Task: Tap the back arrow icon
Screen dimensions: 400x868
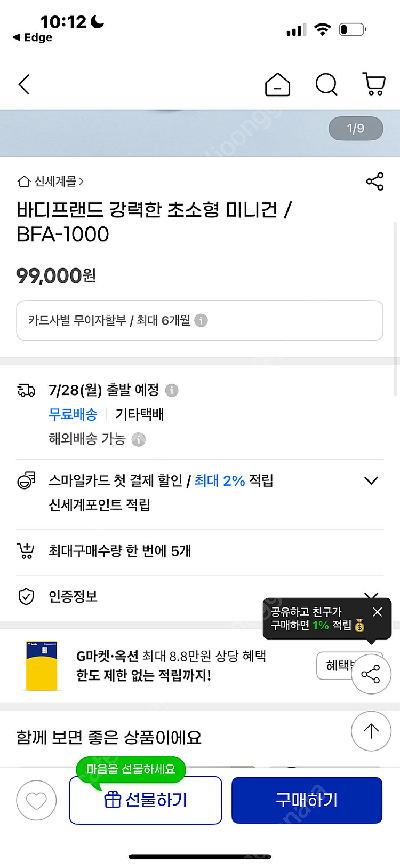Action: point(24,84)
